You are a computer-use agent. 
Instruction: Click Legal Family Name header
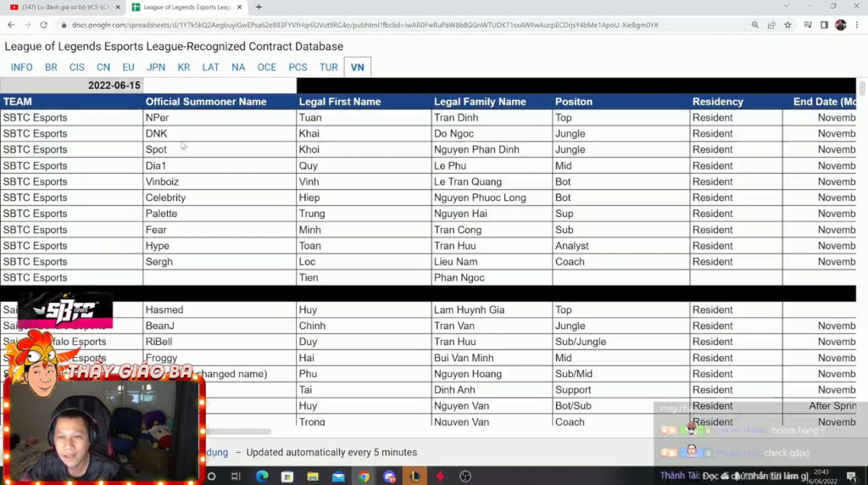492,101
